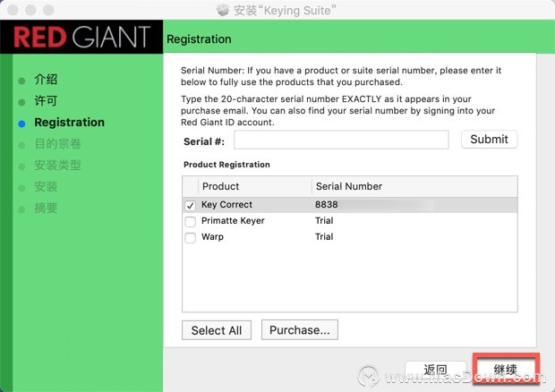Select the Primatte Keyer product name
This screenshot has height=392, width=555.
click(x=233, y=221)
